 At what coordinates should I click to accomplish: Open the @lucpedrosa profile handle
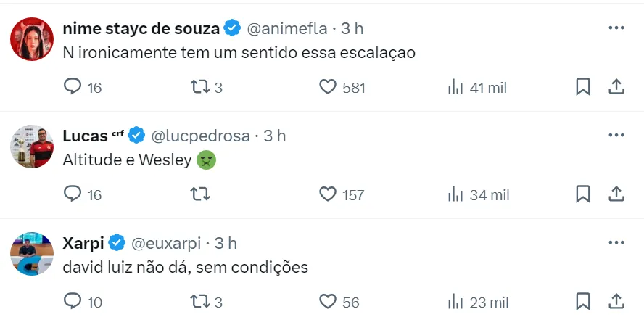(x=201, y=136)
